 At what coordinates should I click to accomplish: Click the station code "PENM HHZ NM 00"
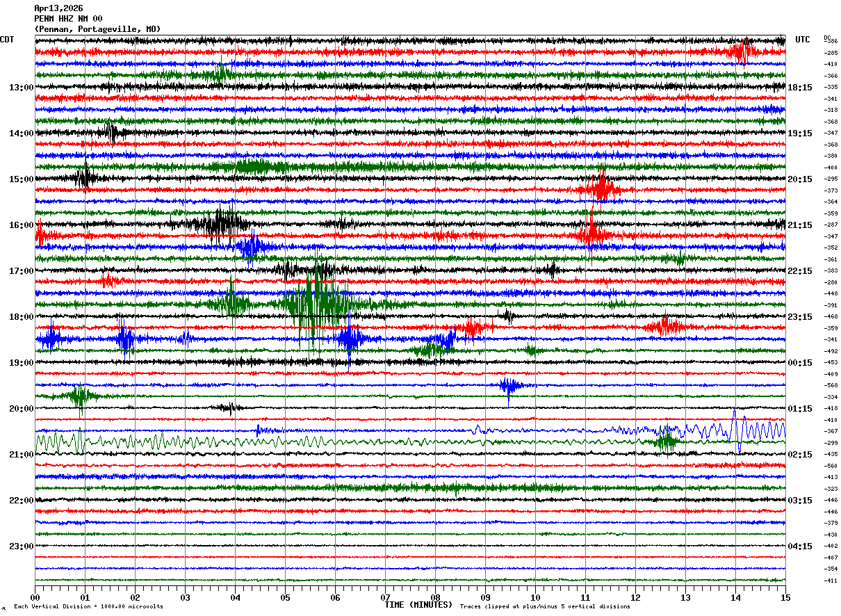tap(68, 19)
